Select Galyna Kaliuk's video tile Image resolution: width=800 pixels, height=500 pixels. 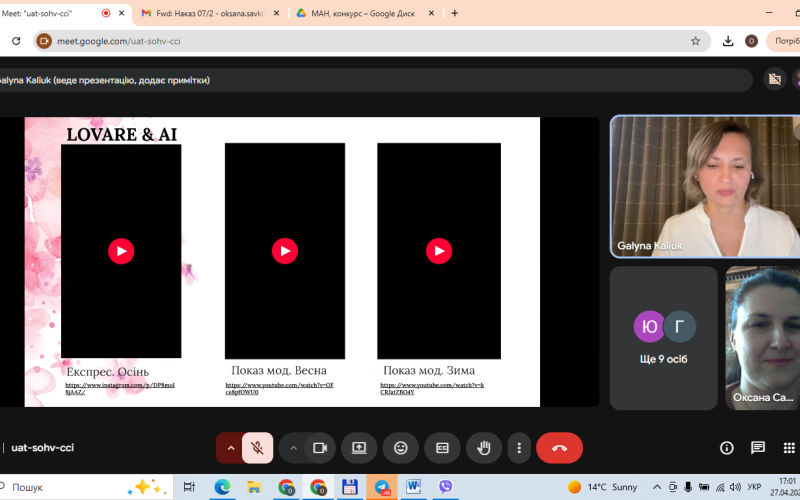[705, 186]
